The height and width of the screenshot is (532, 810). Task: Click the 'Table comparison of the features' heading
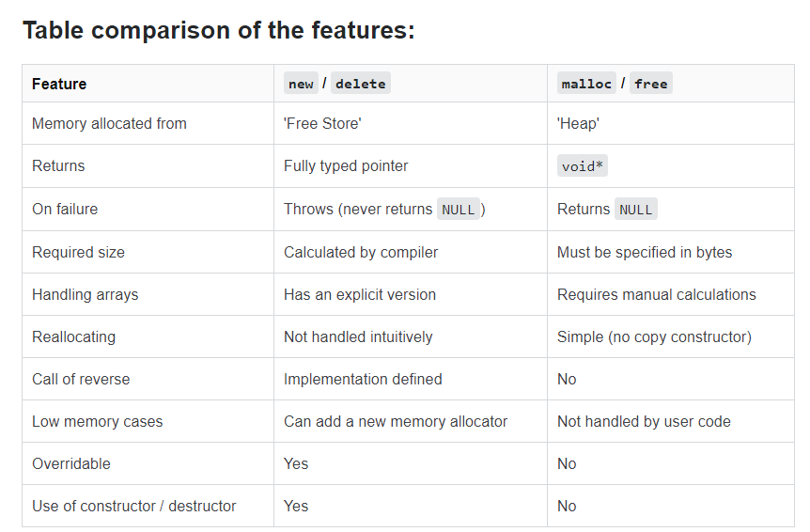[219, 30]
